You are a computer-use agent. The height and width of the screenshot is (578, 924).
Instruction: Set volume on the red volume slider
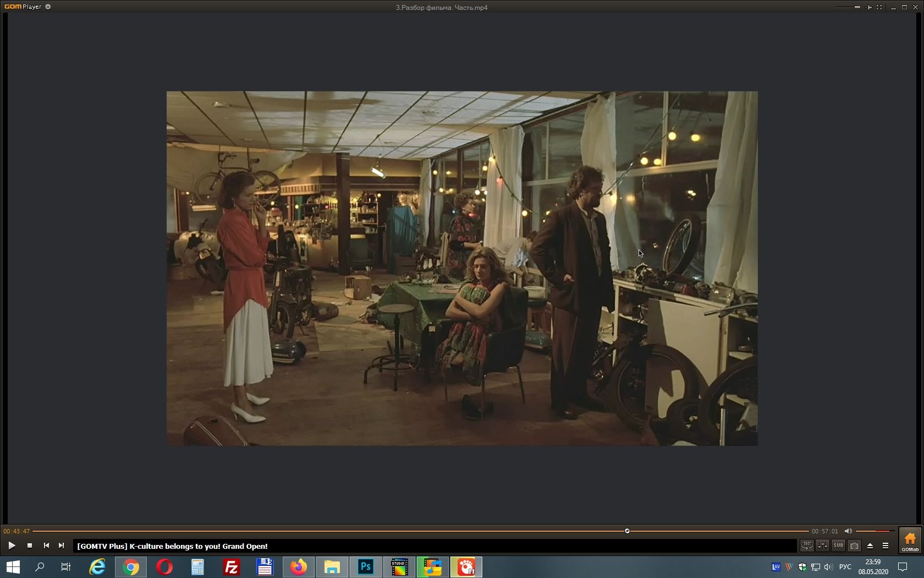click(x=875, y=531)
